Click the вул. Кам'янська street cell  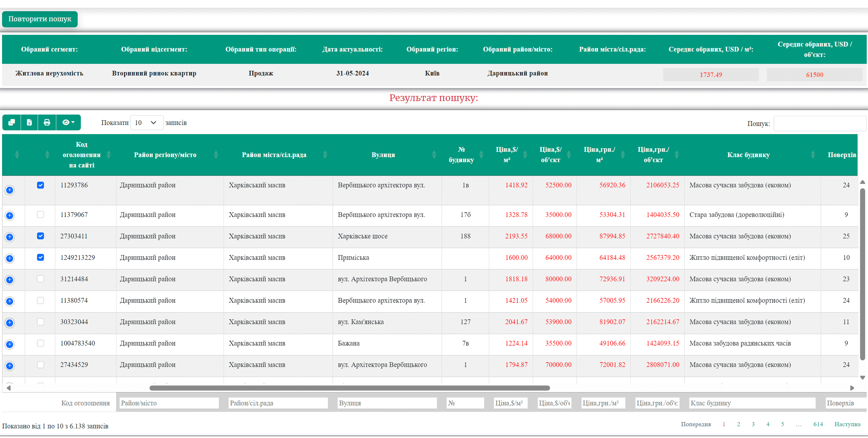point(387,322)
